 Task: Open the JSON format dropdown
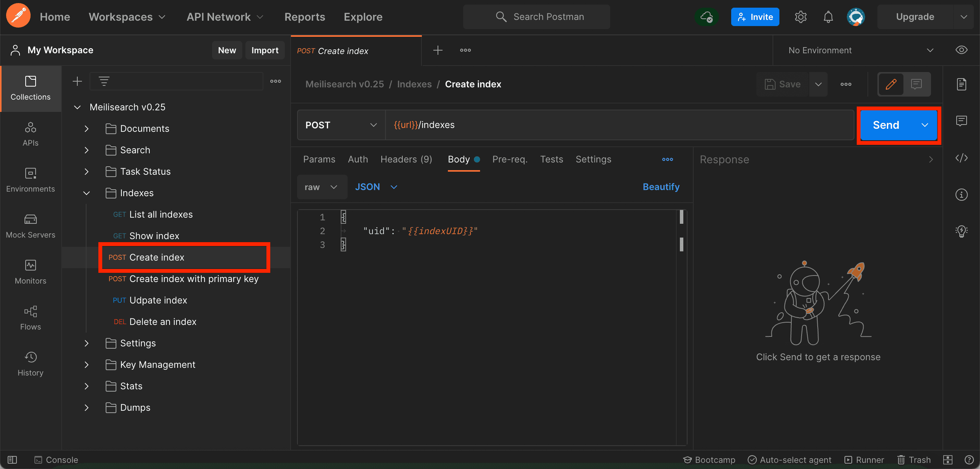[376, 187]
